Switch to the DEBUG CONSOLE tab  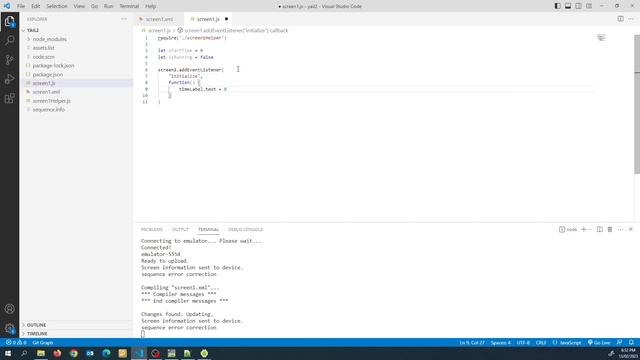(245, 229)
